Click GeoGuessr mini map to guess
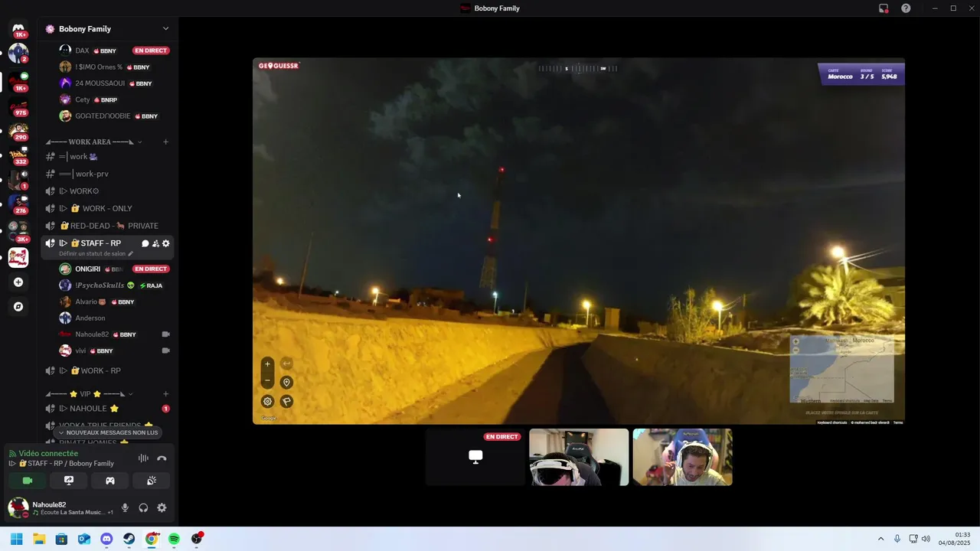Screen dimensions: 980x551 tap(841, 370)
